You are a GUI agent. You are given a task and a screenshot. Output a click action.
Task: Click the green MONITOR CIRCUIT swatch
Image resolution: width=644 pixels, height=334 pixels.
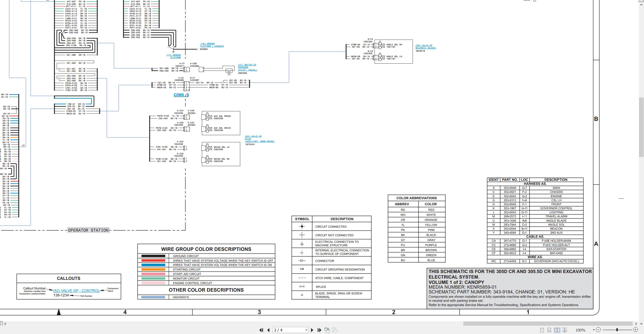click(153, 279)
